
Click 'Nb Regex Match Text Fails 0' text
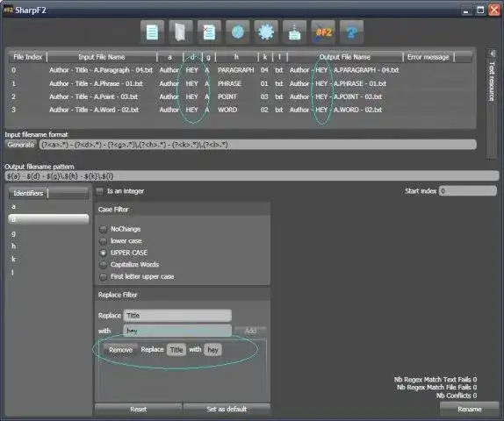click(x=436, y=380)
